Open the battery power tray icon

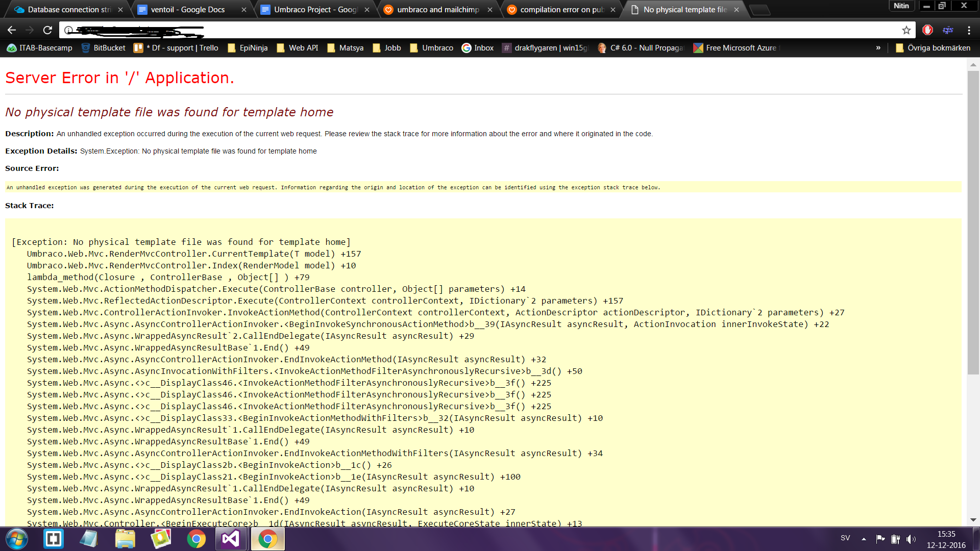[x=895, y=539]
